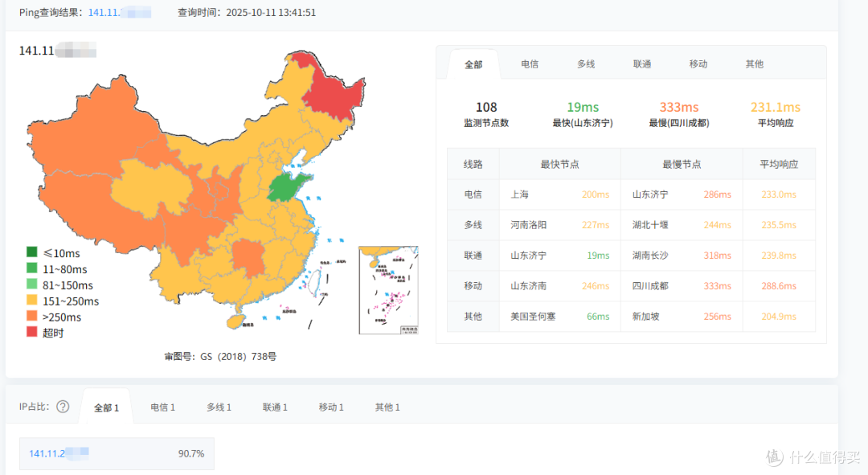Click the 233.0ms average response value
868x475 pixels.
[779, 195]
